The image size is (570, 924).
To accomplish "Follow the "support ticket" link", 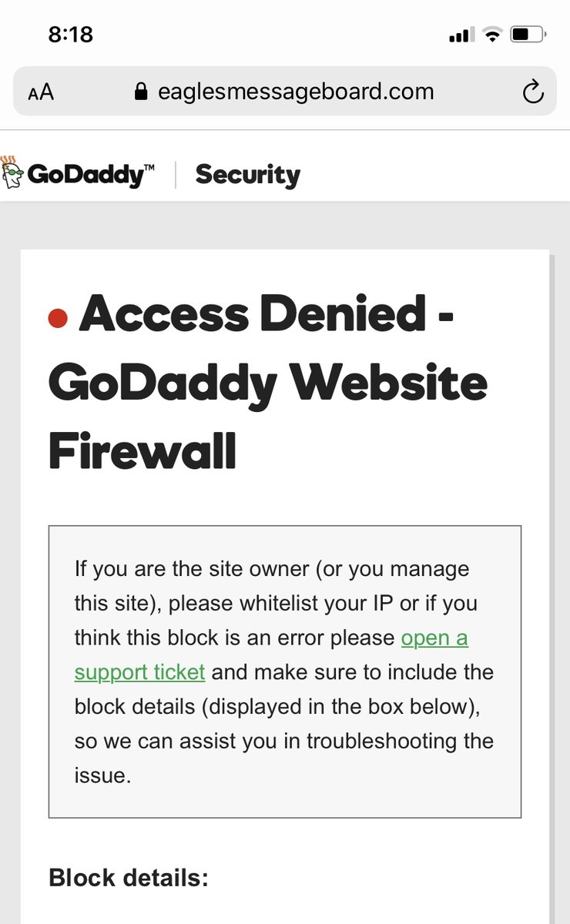I will pos(139,672).
